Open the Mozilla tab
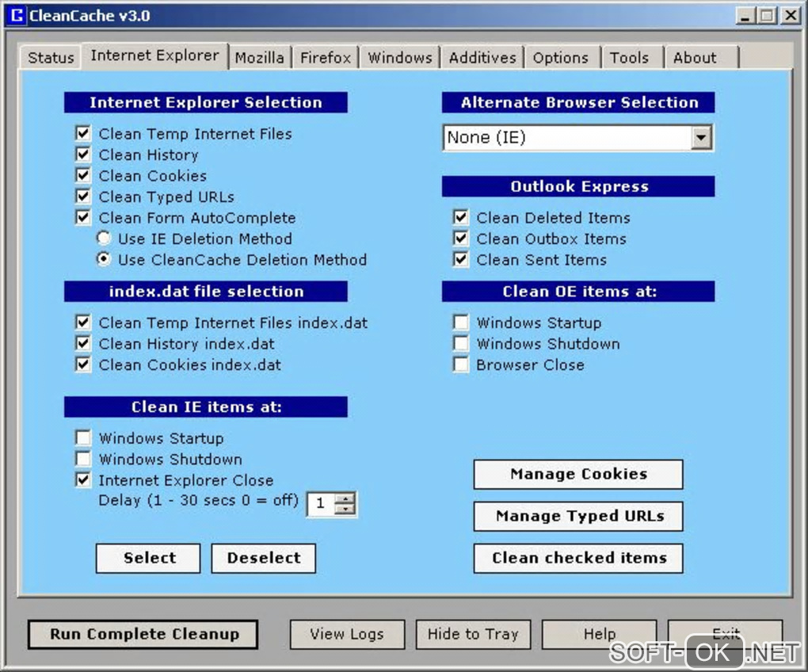The image size is (808, 672). (259, 58)
